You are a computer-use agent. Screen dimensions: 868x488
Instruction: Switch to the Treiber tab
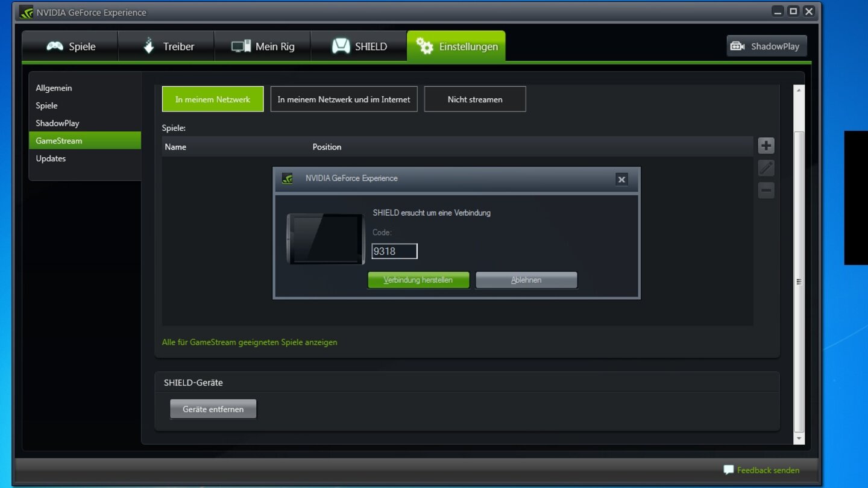[x=166, y=46]
